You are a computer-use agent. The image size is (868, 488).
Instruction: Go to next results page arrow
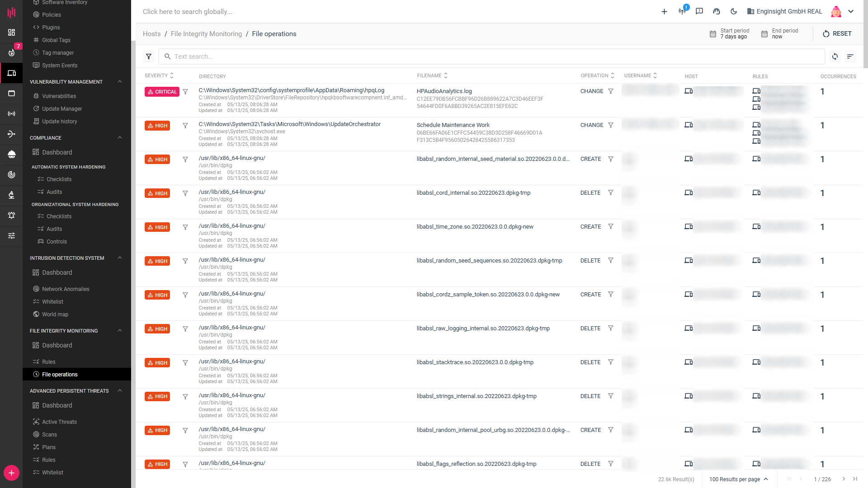click(x=843, y=479)
